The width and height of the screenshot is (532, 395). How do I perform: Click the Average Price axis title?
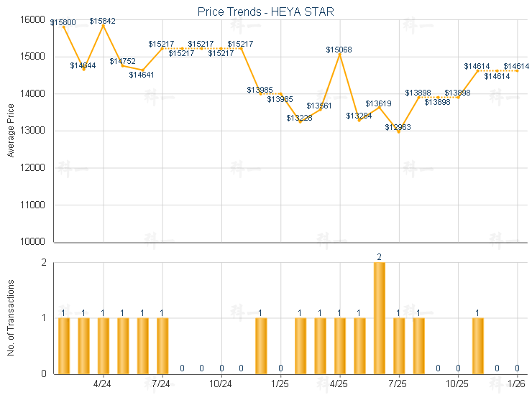11,131
